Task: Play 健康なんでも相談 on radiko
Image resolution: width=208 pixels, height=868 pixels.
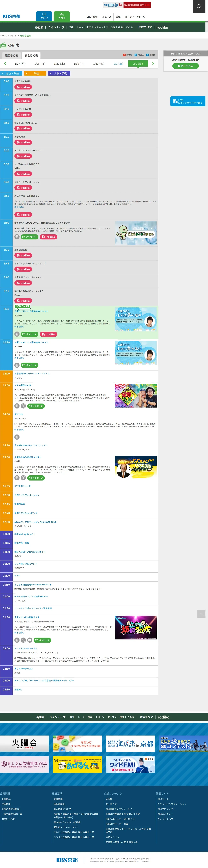Action: (23, 87)
